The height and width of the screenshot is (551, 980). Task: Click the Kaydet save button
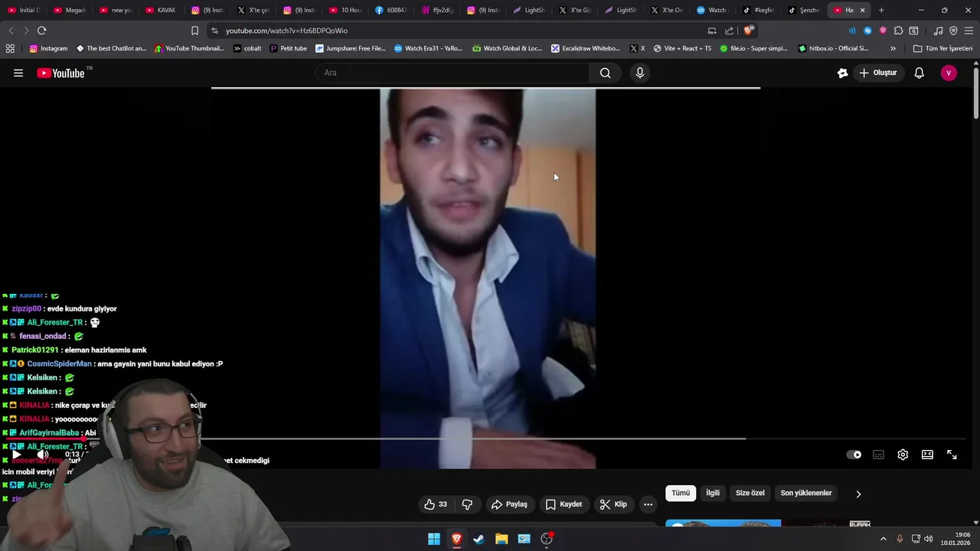(563, 504)
